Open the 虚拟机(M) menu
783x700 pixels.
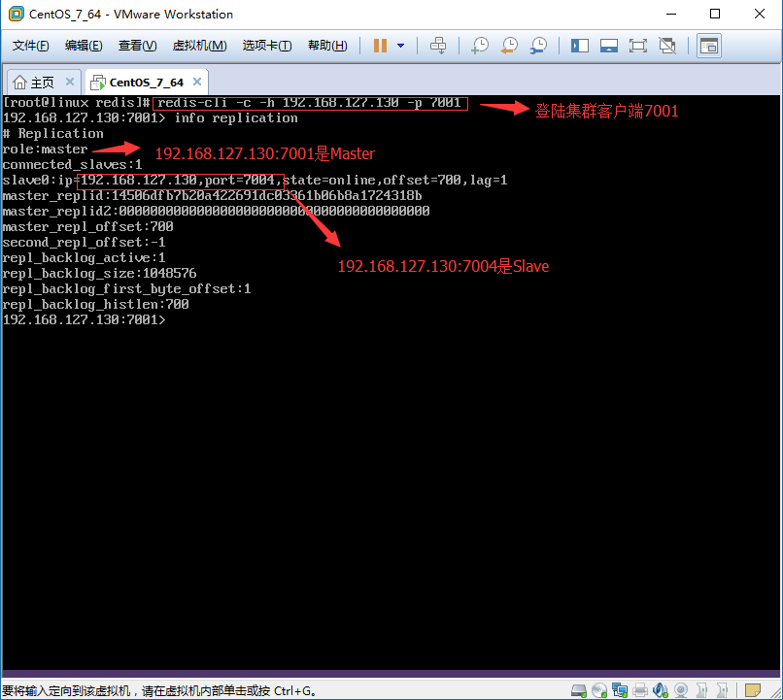[199, 46]
